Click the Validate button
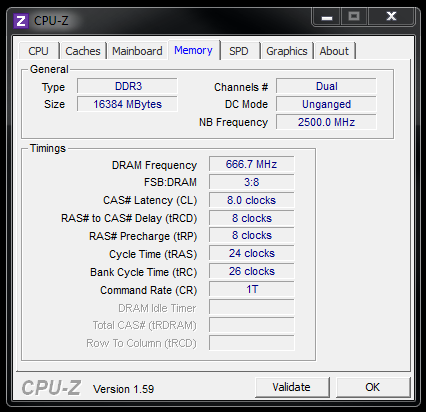Viewport: 426px width, 412px height. click(292, 387)
